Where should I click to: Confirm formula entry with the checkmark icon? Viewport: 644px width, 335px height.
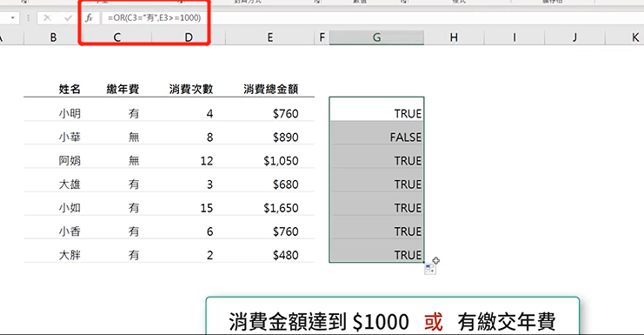68,17
